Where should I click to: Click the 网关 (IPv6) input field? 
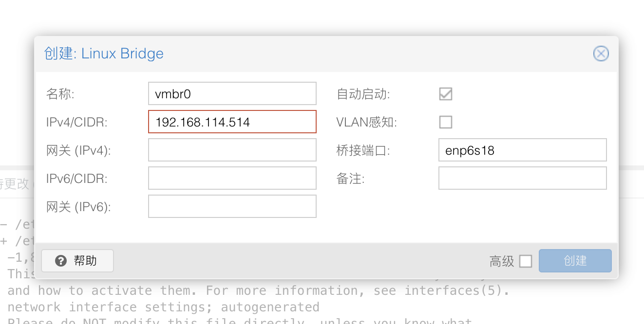[232, 206]
